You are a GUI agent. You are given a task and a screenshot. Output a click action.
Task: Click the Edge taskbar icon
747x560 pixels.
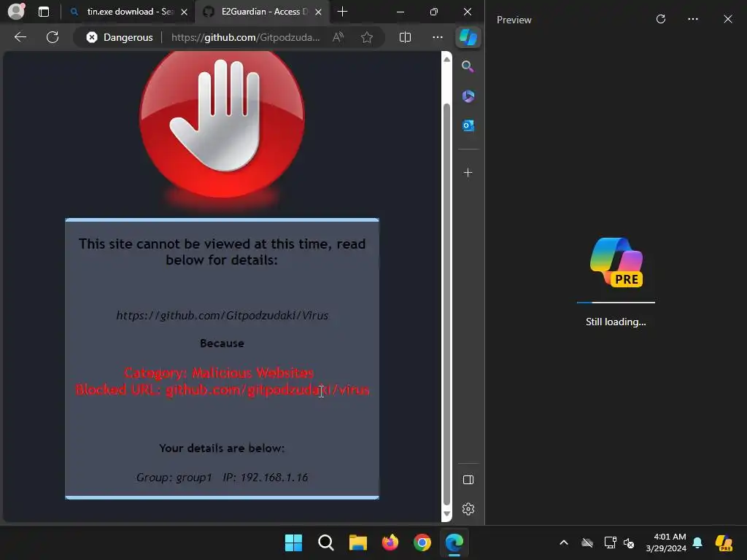pyautogui.click(x=454, y=542)
